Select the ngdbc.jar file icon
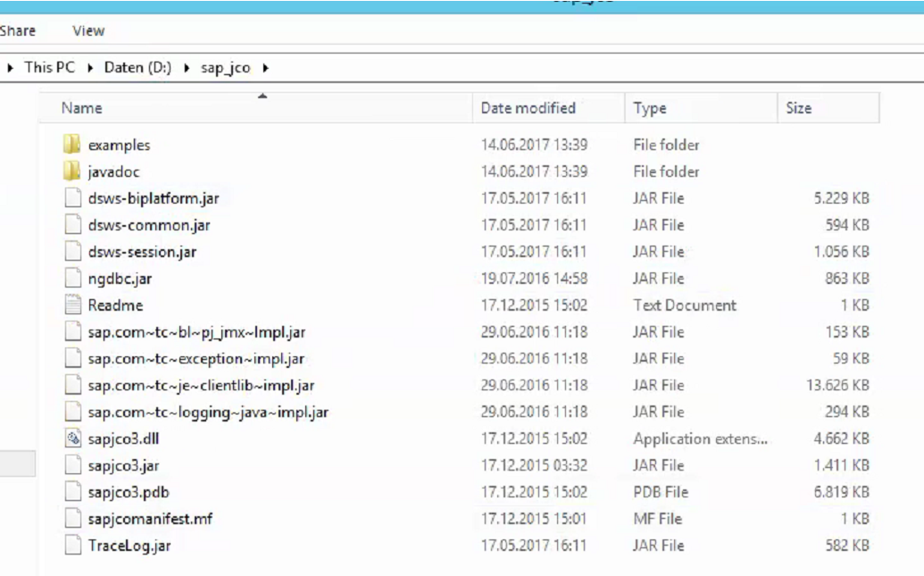924x576 pixels. point(72,278)
